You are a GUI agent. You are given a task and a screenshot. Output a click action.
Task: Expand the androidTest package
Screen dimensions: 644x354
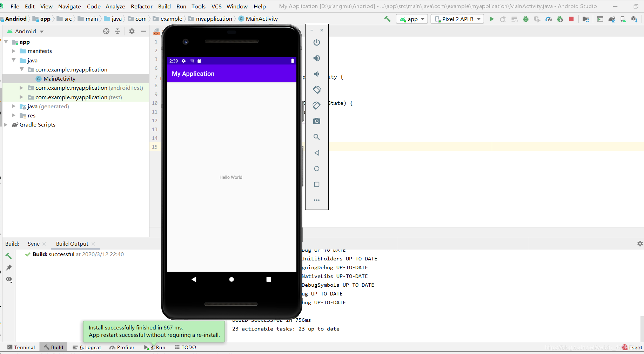click(x=21, y=88)
